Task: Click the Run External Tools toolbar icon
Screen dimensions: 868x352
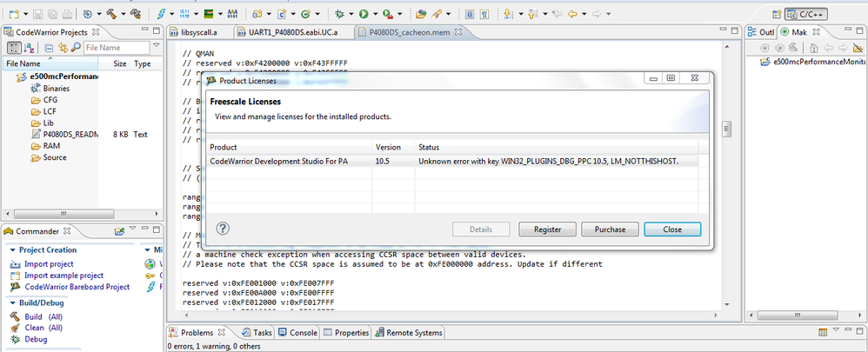Action: 388,13
